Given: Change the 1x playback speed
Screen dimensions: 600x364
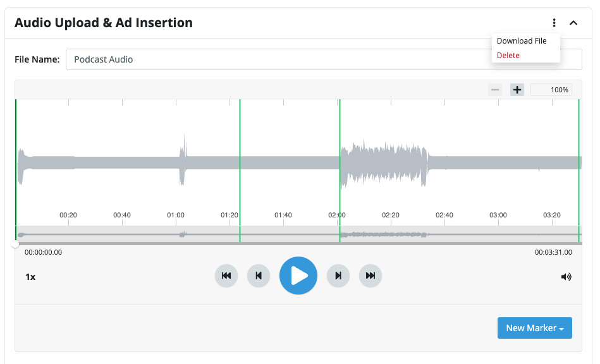Looking at the screenshot, I should (x=30, y=277).
